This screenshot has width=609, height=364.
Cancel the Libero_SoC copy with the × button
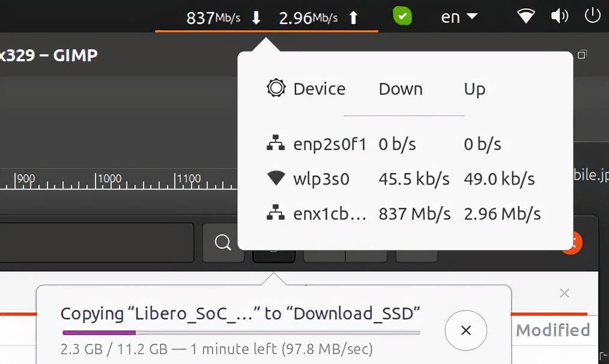pyautogui.click(x=466, y=331)
